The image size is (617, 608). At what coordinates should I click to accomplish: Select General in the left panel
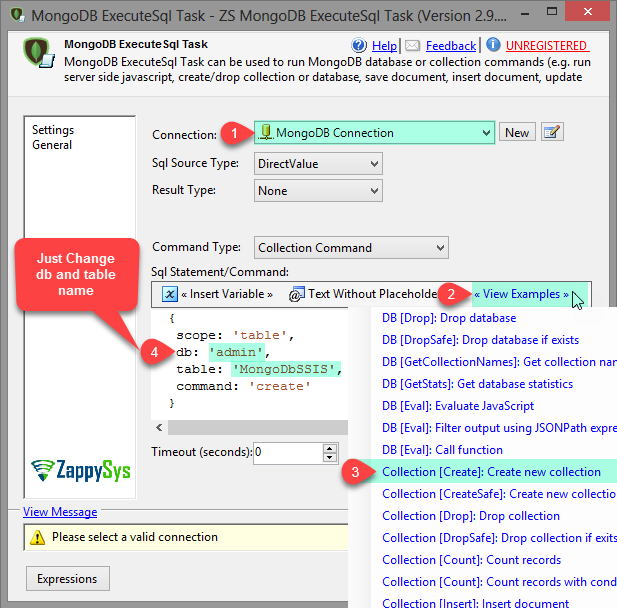52,145
